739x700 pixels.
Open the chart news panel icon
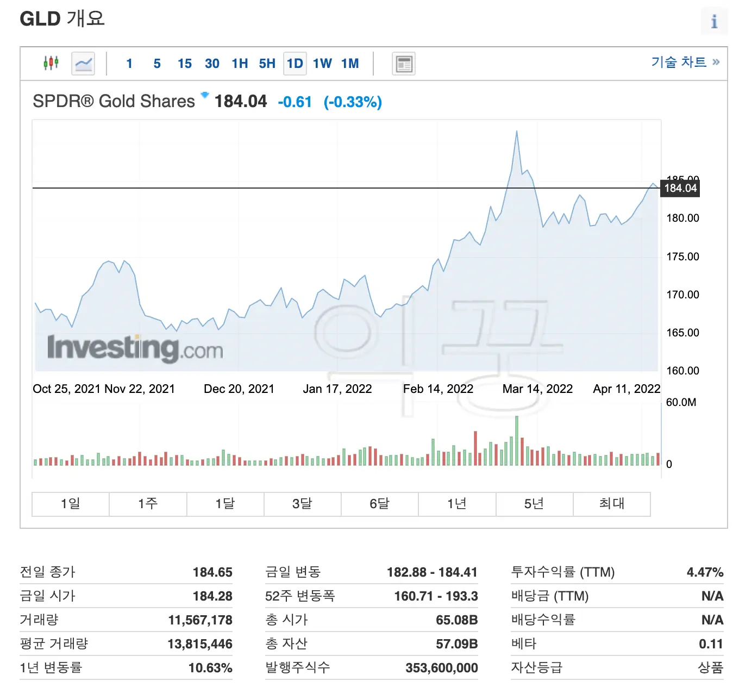coord(403,63)
